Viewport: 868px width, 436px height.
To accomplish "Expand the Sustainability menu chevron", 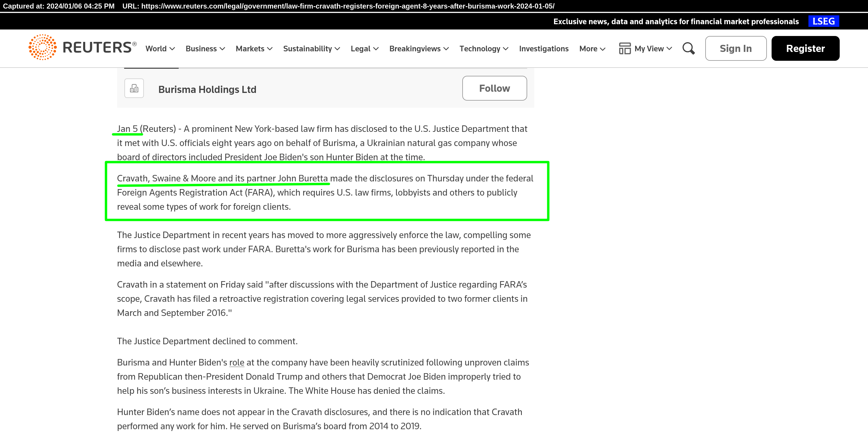I will click(x=337, y=49).
